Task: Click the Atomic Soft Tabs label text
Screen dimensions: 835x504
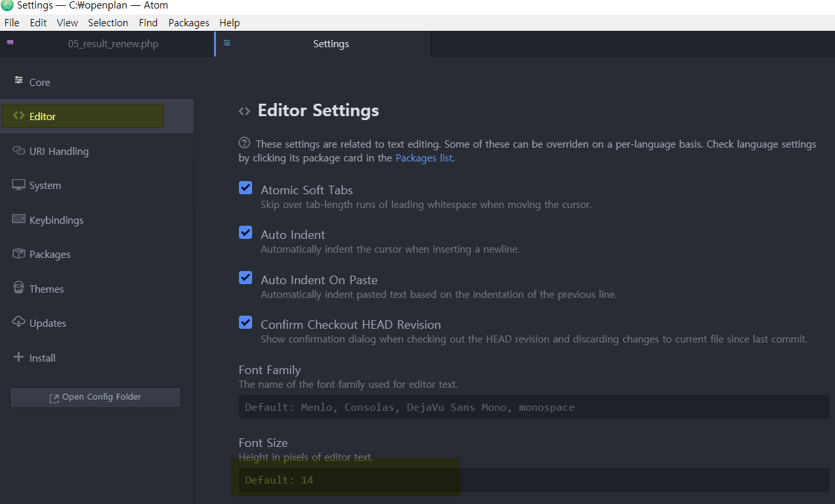Action: tap(307, 190)
